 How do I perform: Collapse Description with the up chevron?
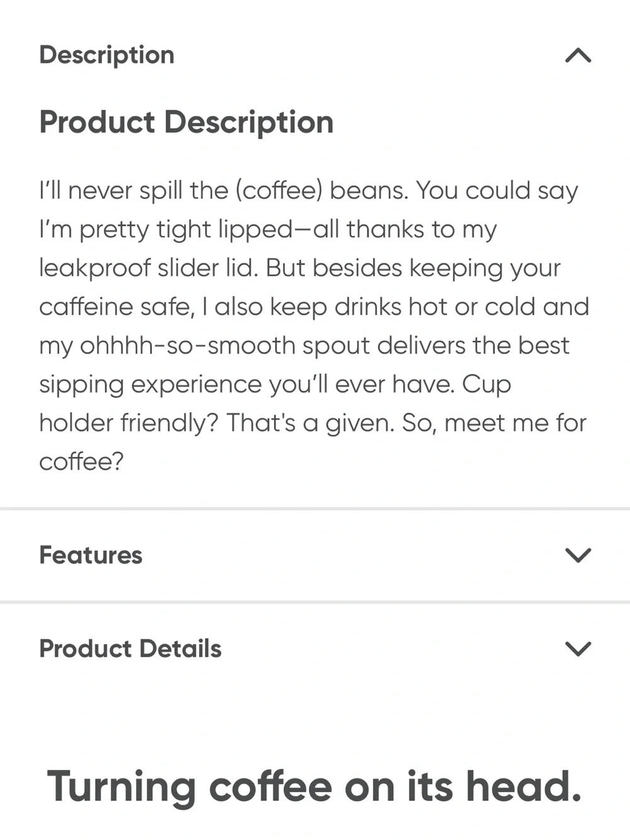(x=578, y=55)
